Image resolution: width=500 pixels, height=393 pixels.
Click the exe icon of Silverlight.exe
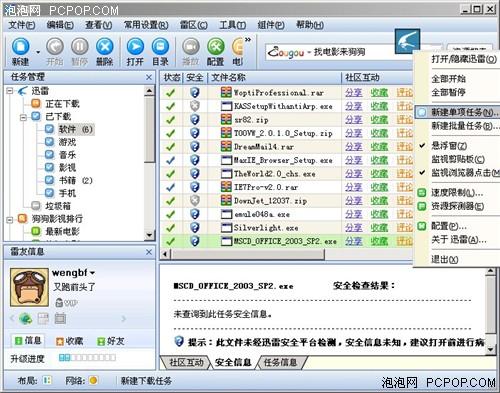(226, 228)
